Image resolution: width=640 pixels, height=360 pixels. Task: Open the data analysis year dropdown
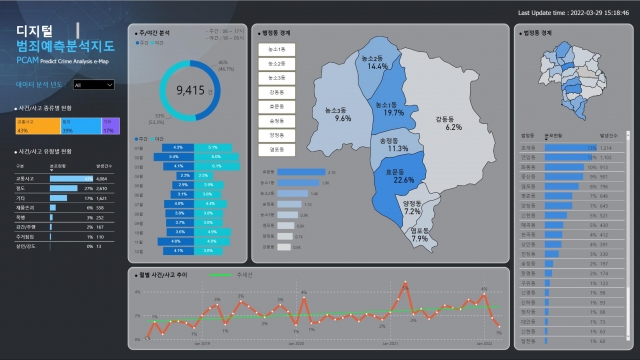(x=93, y=85)
